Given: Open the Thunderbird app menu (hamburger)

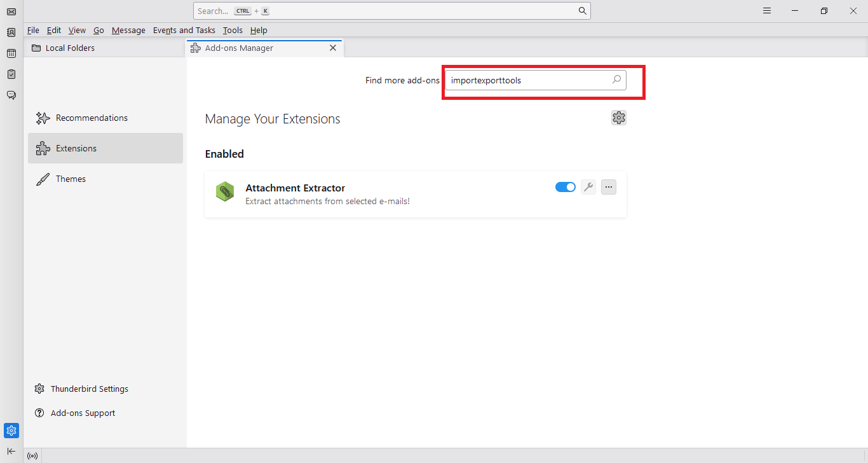Looking at the screenshot, I should (x=767, y=11).
